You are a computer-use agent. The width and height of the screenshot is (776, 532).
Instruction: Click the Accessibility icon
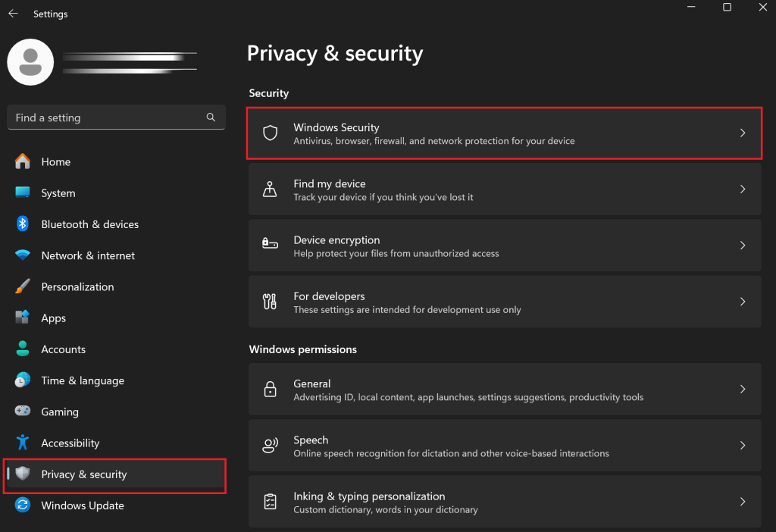tap(23, 443)
